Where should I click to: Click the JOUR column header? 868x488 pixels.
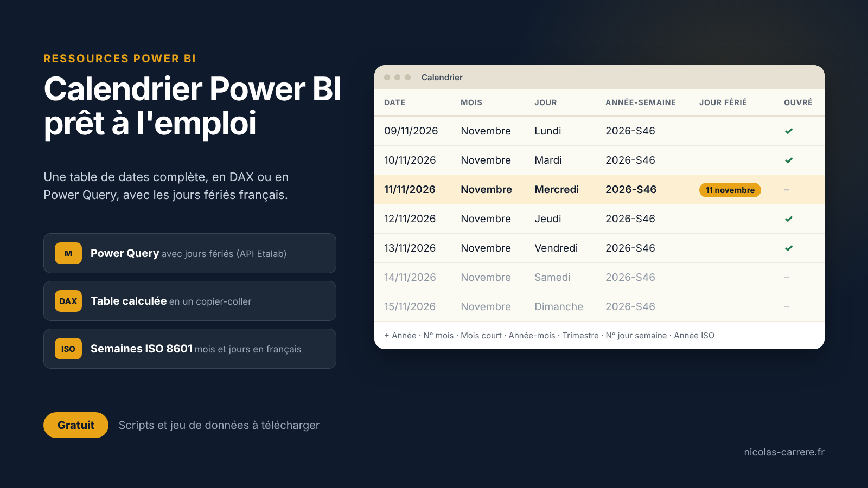[546, 102]
